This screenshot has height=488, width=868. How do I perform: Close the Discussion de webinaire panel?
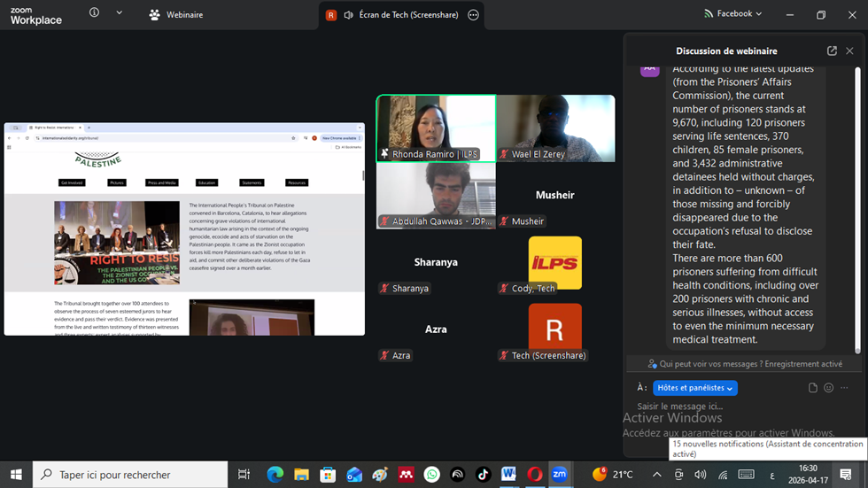point(849,51)
